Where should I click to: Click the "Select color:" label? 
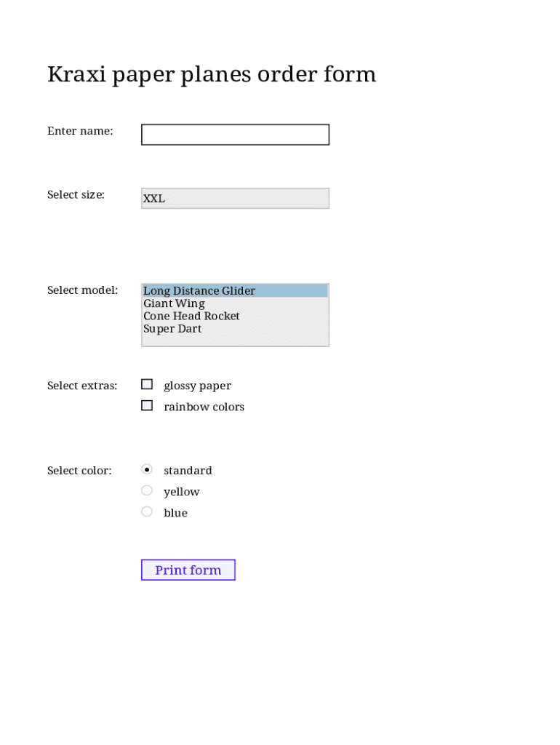click(79, 471)
